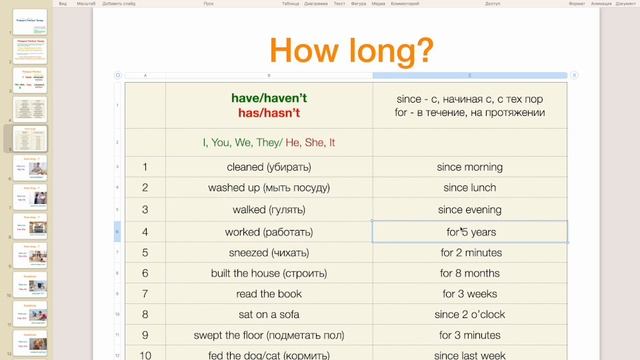Click the selected 'for 5 years' cell
Image resolution: width=640 pixels, height=360 pixels.
coord(470,232)
